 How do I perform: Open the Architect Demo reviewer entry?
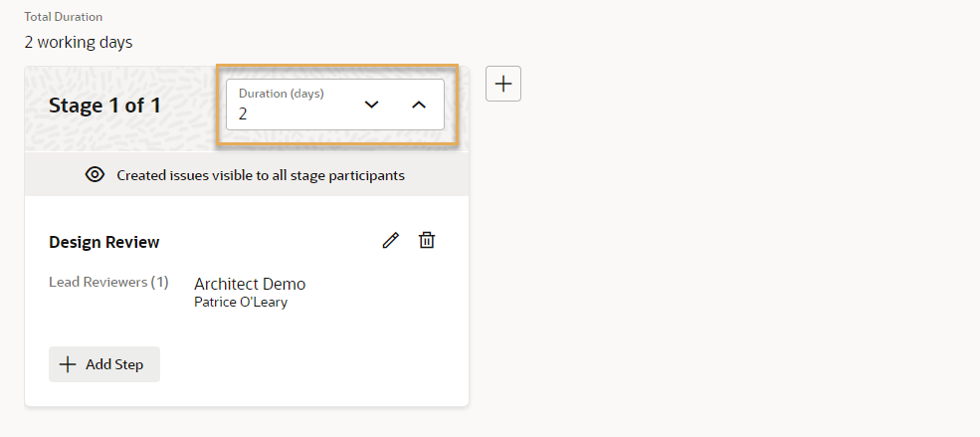[250, 284]
